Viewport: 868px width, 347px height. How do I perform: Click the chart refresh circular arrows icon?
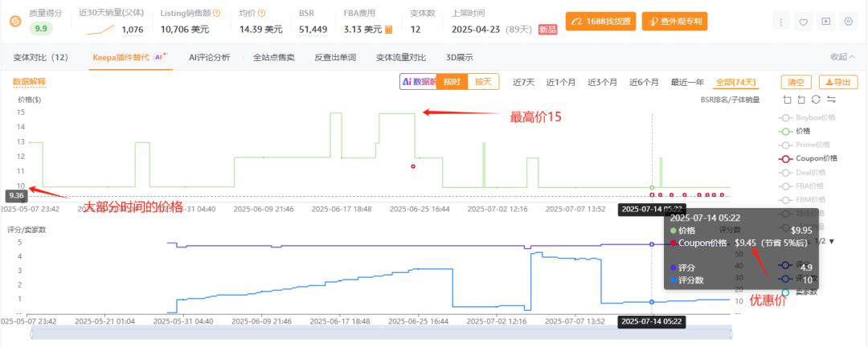816,100
